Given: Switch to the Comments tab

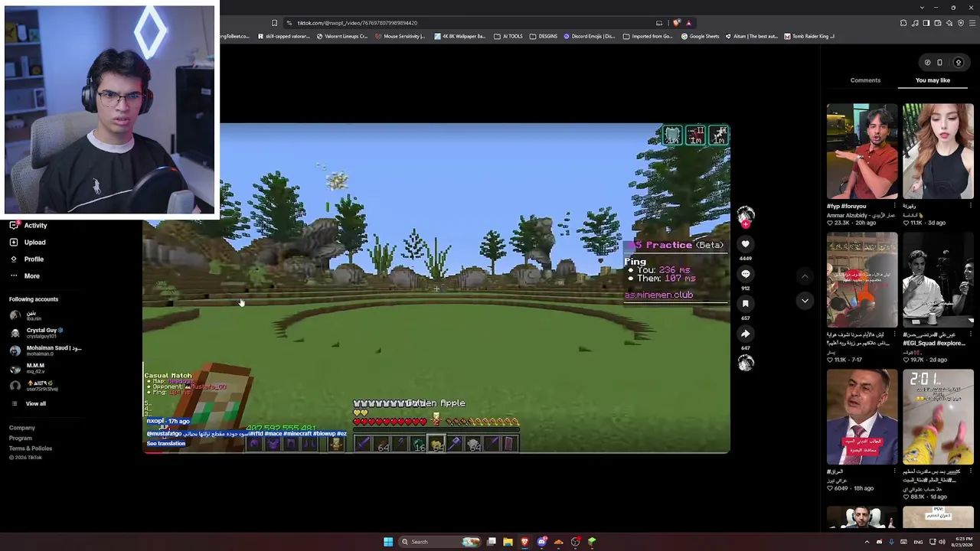Looking at the screenshot, I should [865, 80].
